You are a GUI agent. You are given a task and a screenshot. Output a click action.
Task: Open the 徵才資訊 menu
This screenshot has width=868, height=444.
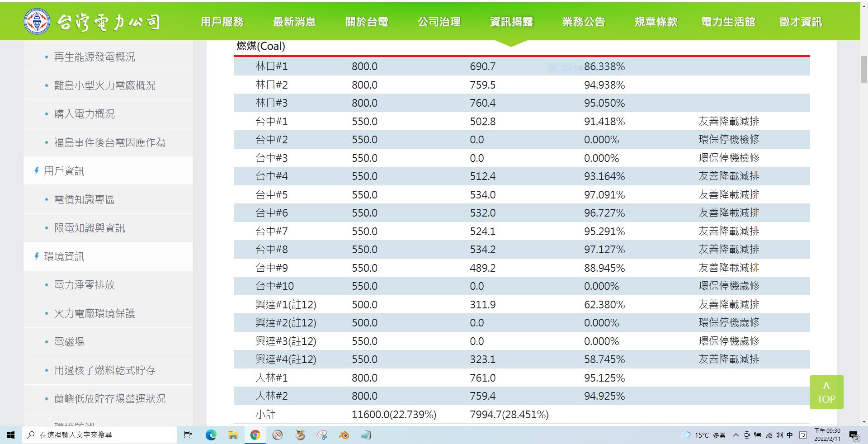pos(801,22)
